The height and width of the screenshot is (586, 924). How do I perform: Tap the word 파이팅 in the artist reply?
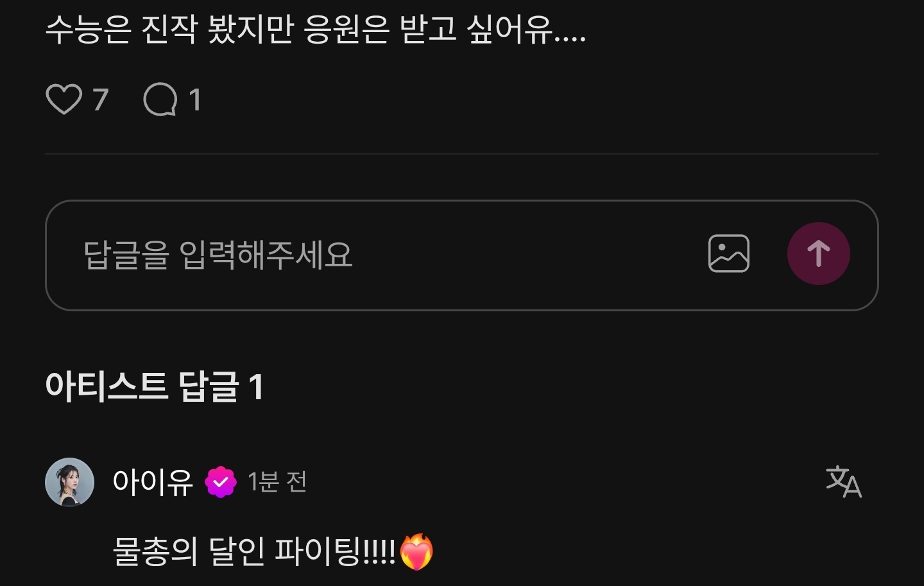pos(318,551)
